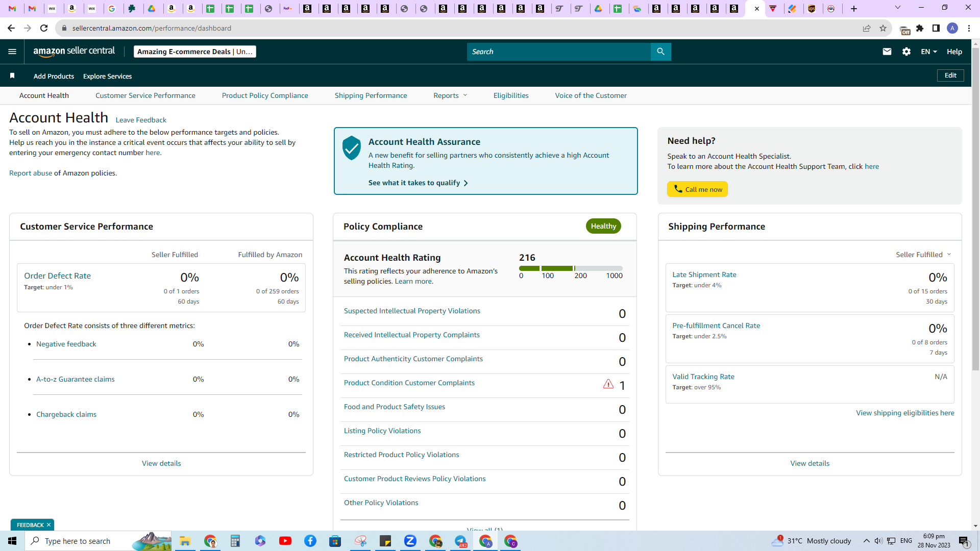This screenshot has width=980, height=551.
Task: Open the EN language dropdown
Action: [929, 52]
